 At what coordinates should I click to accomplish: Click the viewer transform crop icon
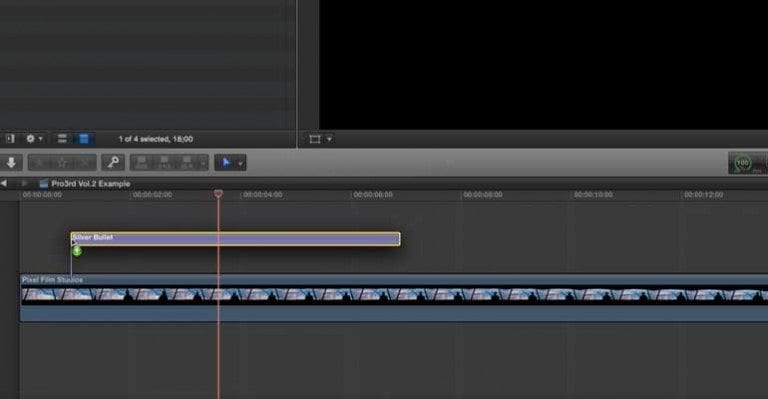coord(315,140)
